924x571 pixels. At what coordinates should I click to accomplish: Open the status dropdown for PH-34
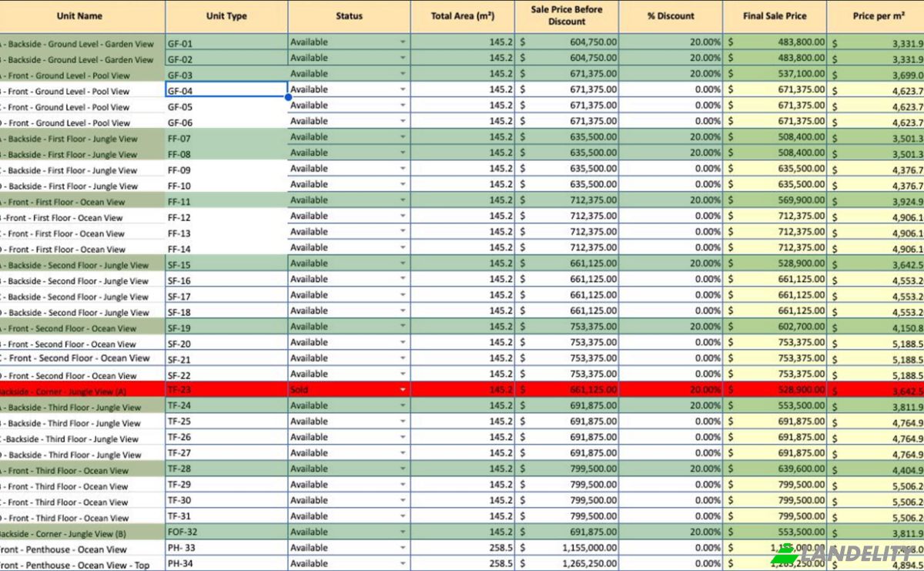[402, 564]
